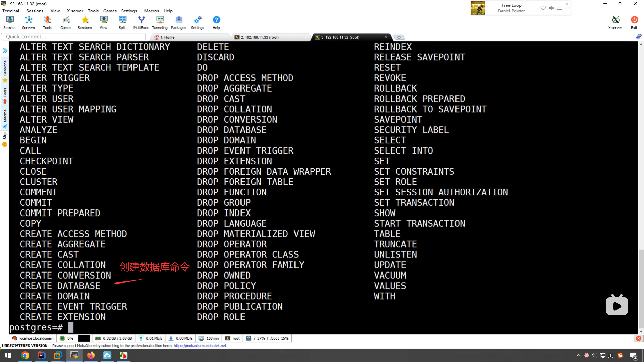Open the vertical Sftp side panel

(5, 139)
